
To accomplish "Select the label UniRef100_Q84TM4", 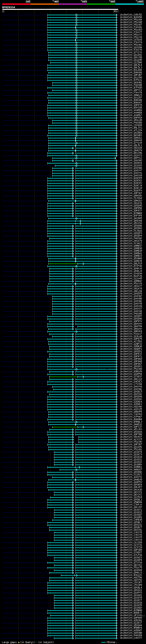I will pos(131,326).
